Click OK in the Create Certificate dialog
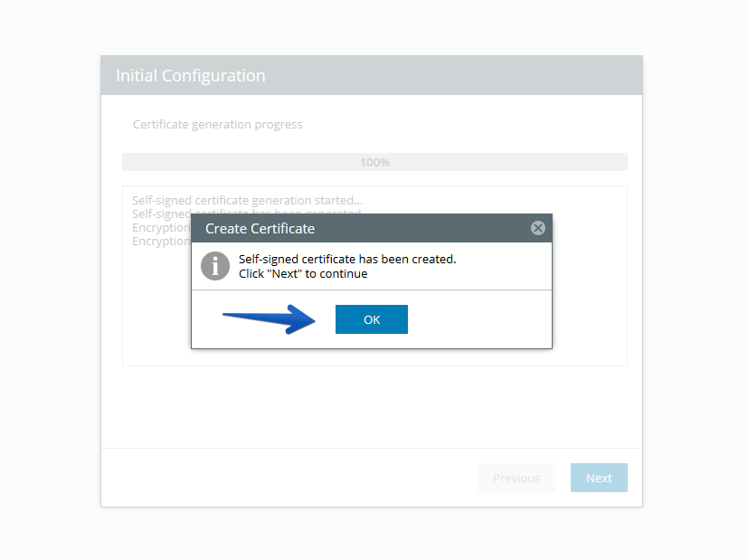 coord(371,319)
